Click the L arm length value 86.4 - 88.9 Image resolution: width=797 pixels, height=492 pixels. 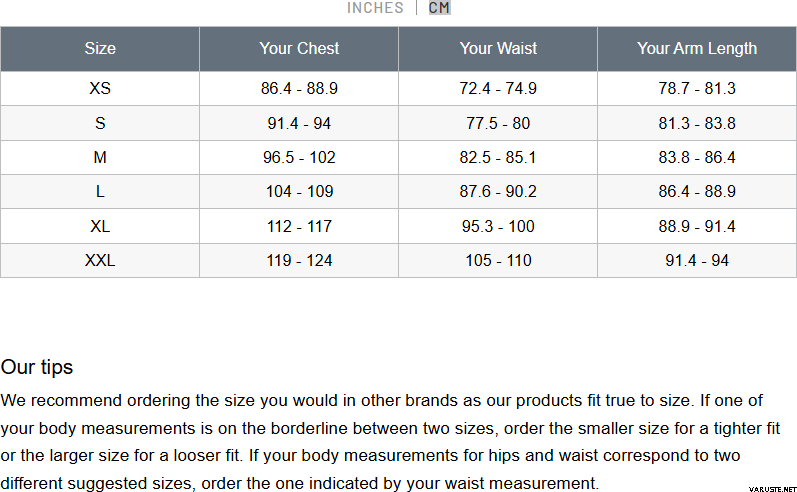697,192
